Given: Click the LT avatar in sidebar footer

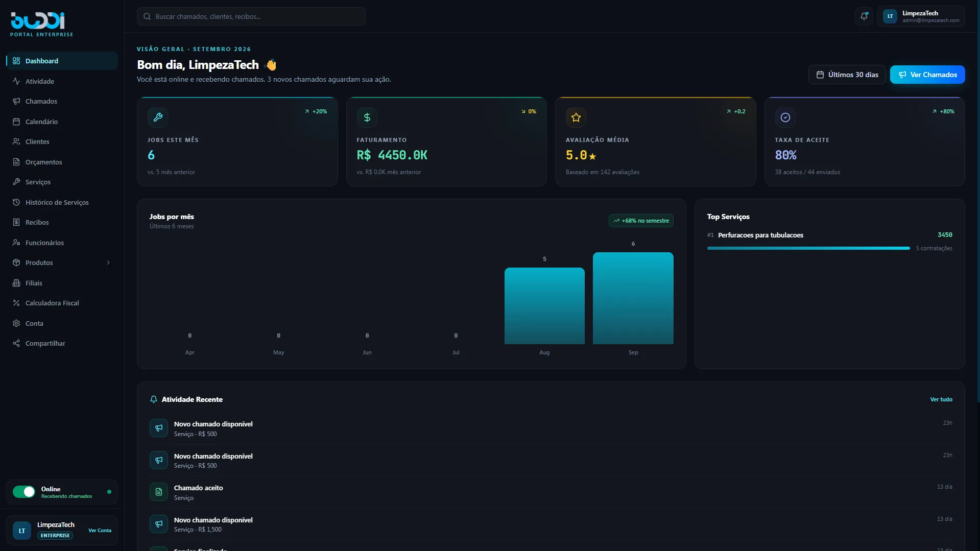Looking at the screenshot, I should (22, 531).
